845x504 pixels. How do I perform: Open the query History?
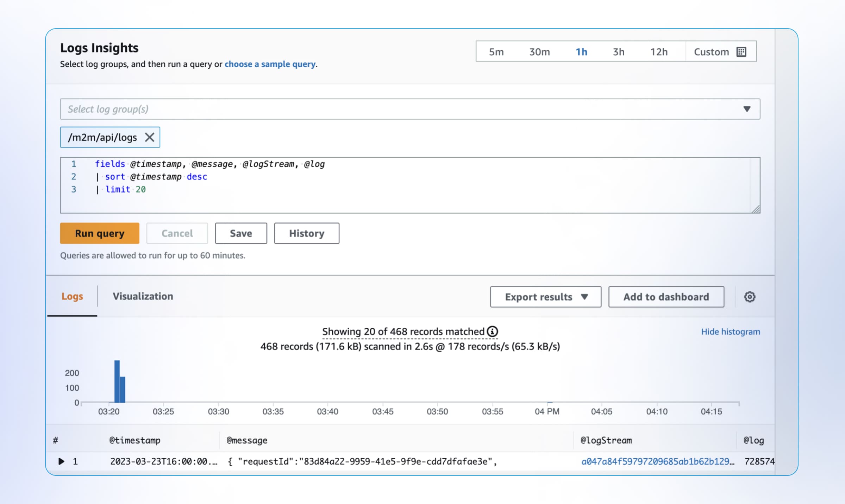307,233
